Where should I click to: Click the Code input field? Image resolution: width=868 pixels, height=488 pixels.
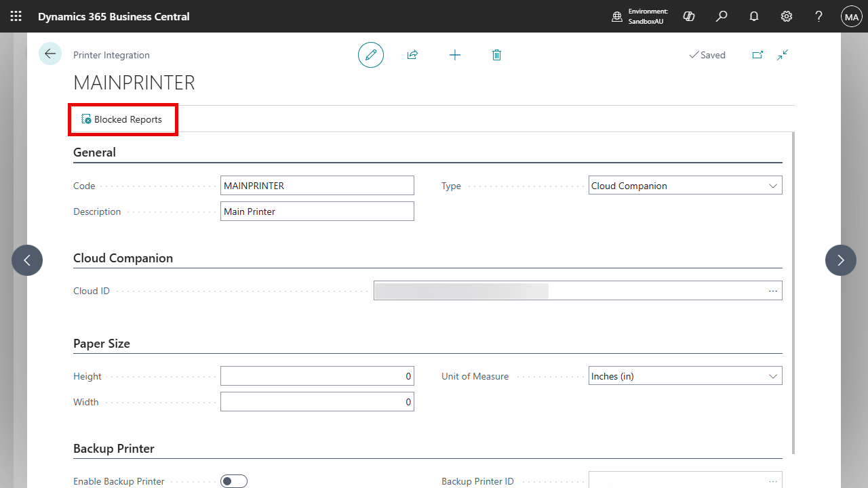[x=317, y=186]
